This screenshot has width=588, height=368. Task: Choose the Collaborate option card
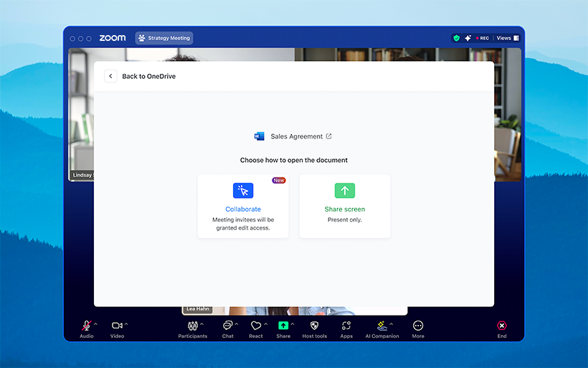(x=243, y=206)
